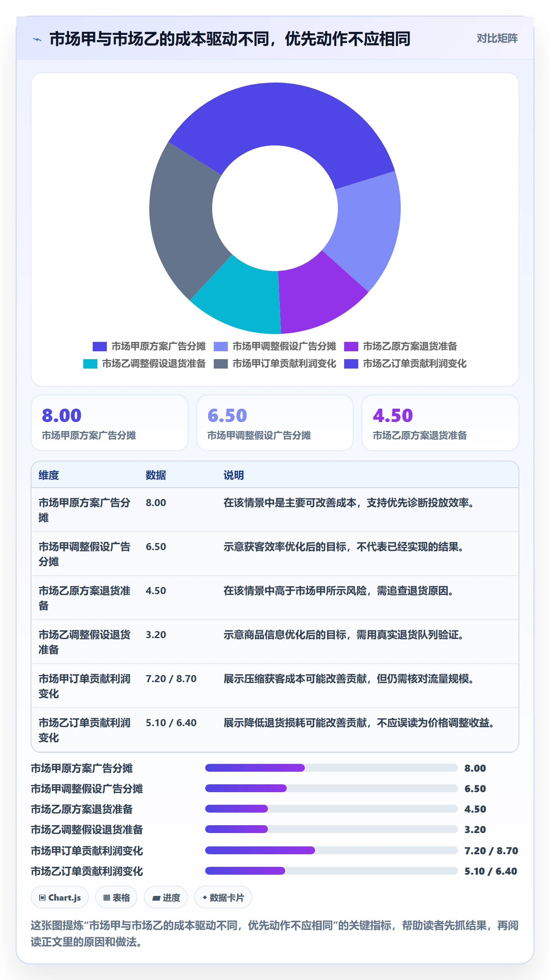550x980 pixels.
Task: Click the square icon in Chart.js tag
Action: (x=42, y=897)
